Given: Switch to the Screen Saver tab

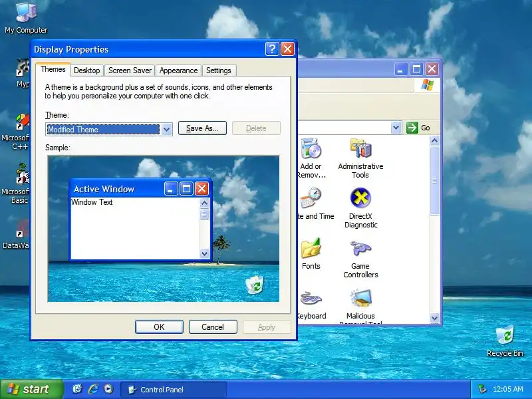Looking at the screenshot, I should pyautogui.click(x=130, y=70).
